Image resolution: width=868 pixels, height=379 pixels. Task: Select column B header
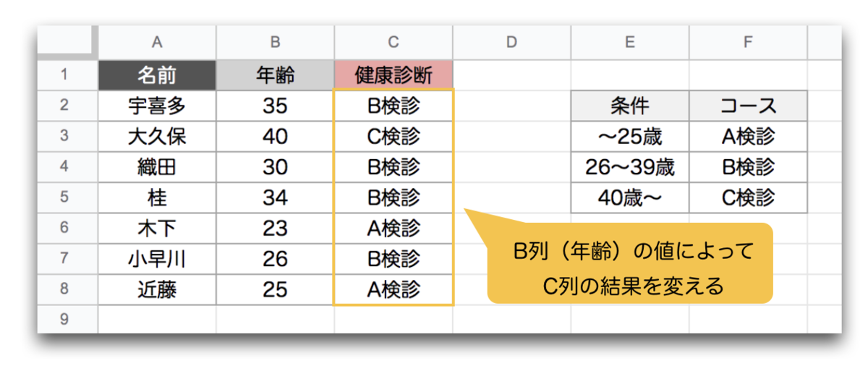276,43
